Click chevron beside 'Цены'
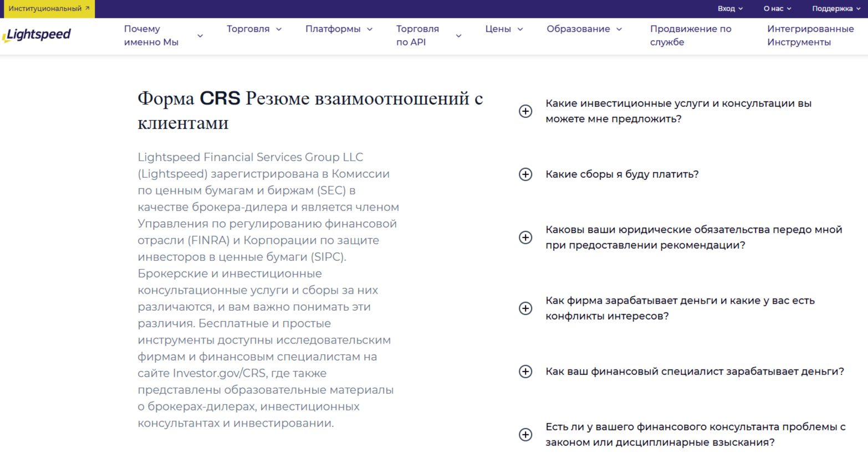The image size is (868, 473). pos(520,29)
